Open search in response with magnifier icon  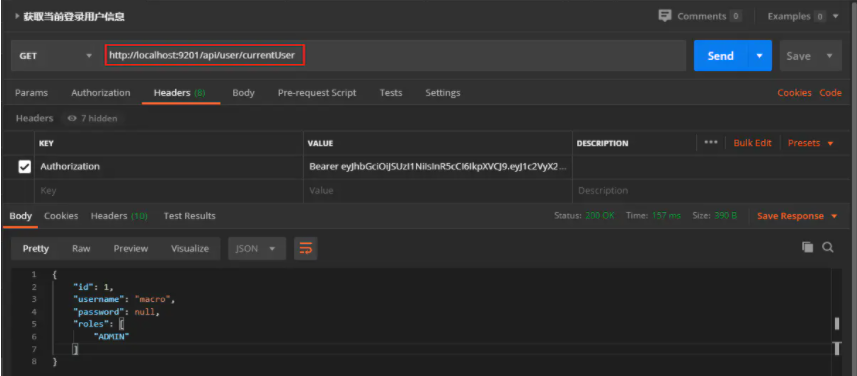tap(828, 248)
